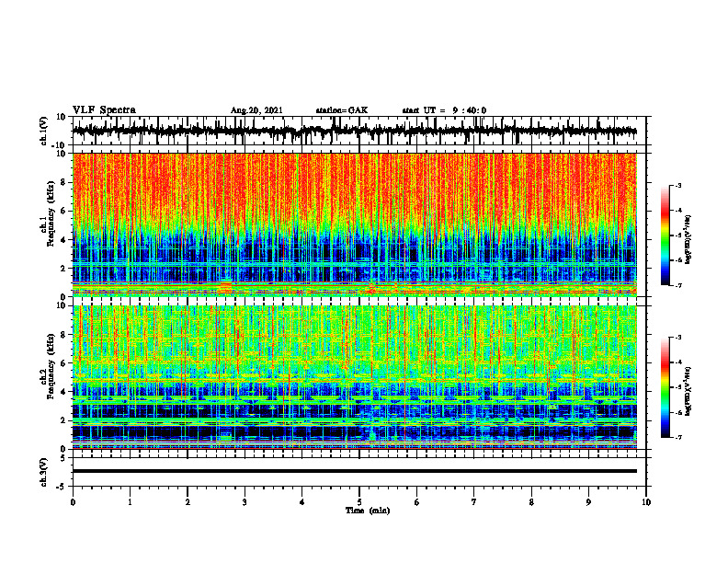Viewport: 728px width, 563px height.
Task: Click the 'VLF Spectra' title text
Action: point(104,110)
